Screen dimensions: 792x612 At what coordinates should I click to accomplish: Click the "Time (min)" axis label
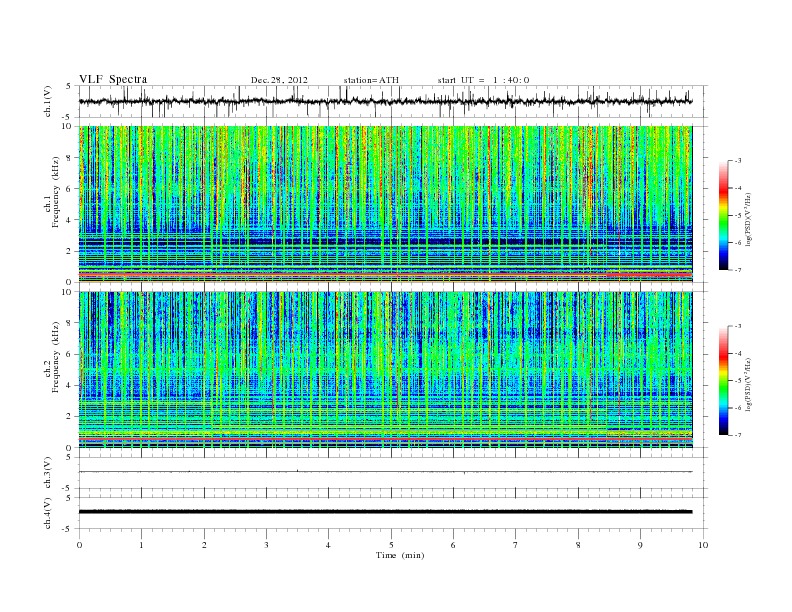(400, 555)
